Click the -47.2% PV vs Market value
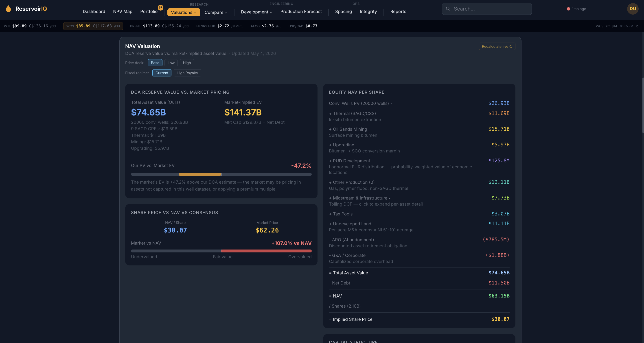Screen dimensions: 644x343 301,166
